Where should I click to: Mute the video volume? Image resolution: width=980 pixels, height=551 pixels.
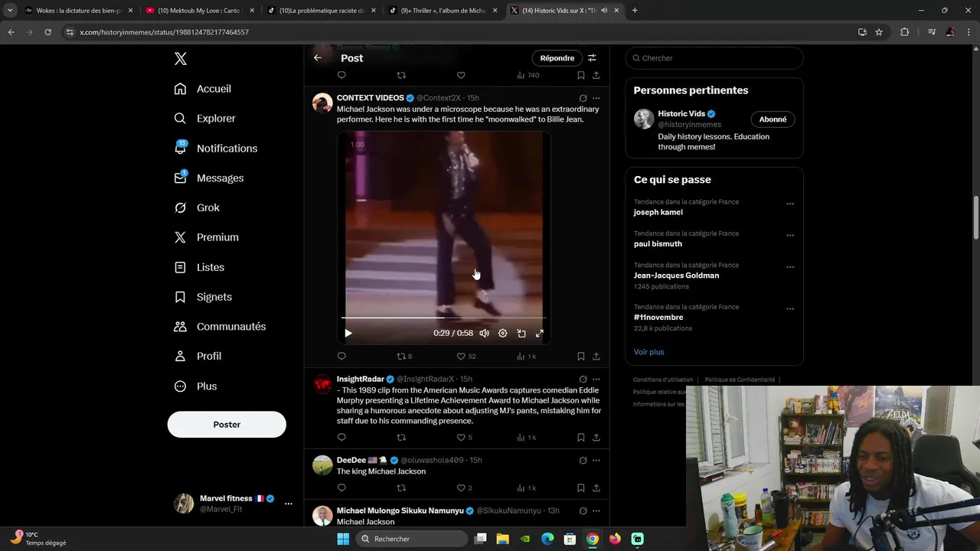[484, 333]
